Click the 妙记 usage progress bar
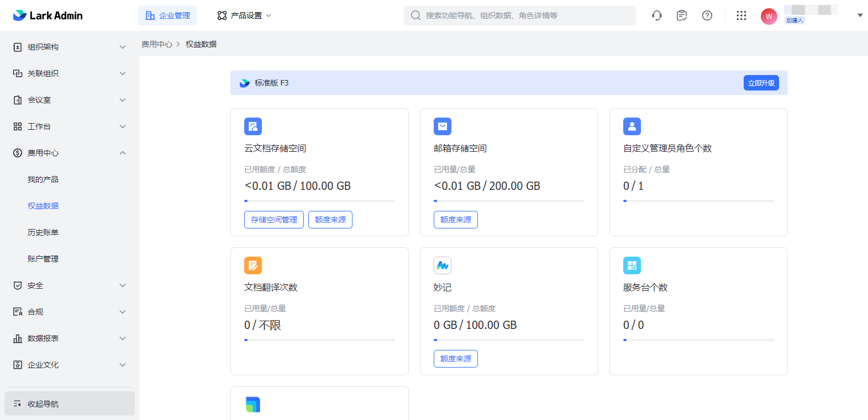 point(509,340)
